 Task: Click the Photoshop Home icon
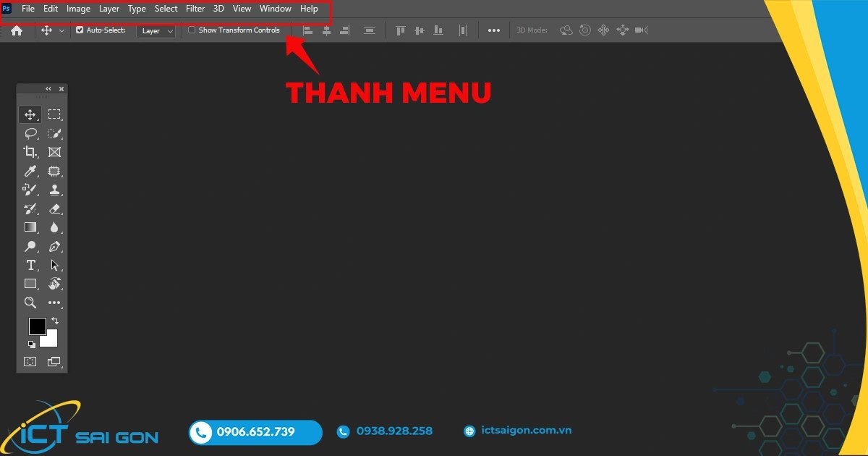16,30
